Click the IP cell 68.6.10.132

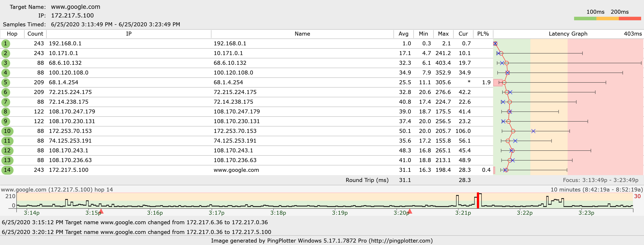(x=65, y=63)
